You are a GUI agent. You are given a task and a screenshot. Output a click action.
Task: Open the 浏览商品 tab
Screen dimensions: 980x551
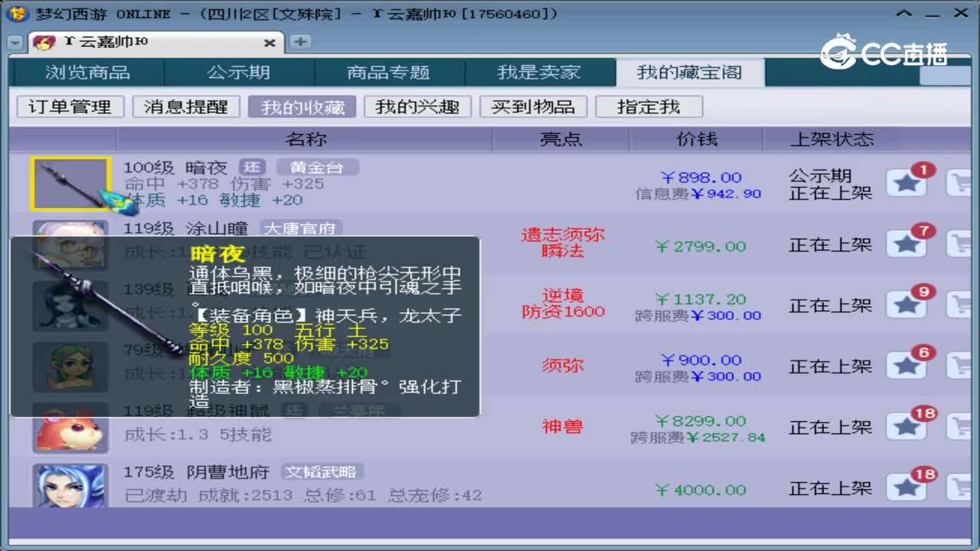coord(87,73)
